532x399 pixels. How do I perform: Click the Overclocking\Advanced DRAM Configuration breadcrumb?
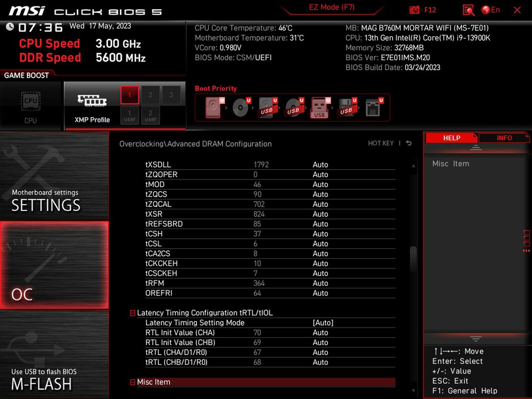click(195, 144)
